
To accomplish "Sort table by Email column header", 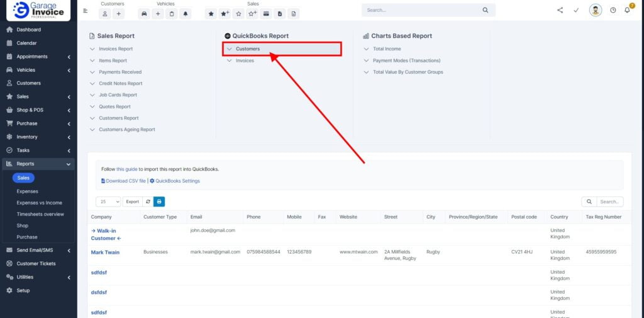I will 196,217.
